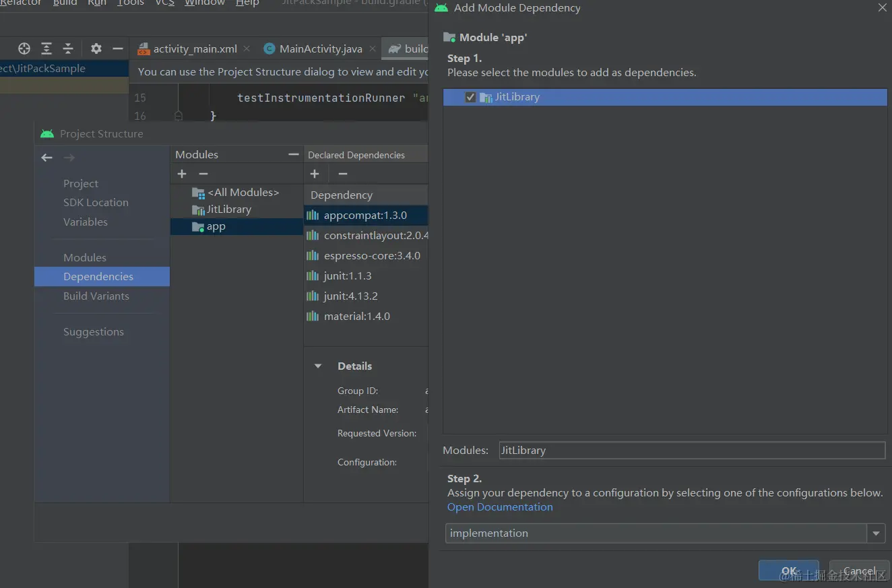892x588 pixels.
Task: Open the Suggestions section
Action: tap(94, 331)
